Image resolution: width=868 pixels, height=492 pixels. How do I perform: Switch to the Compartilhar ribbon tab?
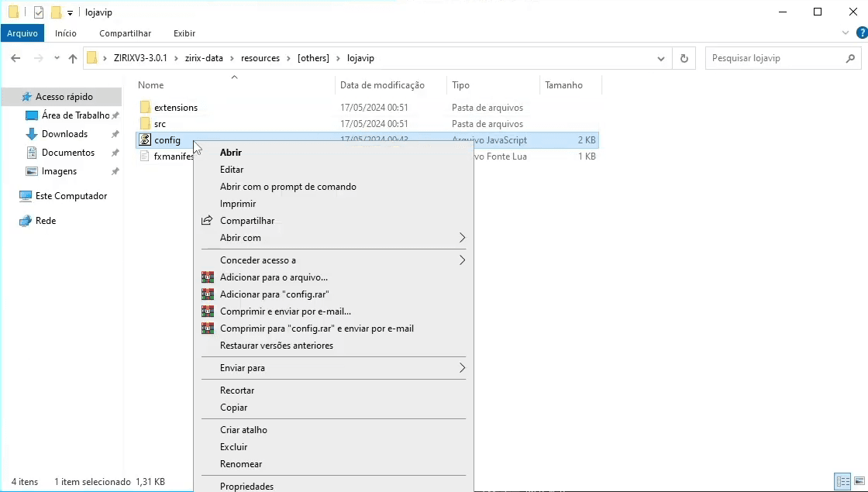(125, 33)
